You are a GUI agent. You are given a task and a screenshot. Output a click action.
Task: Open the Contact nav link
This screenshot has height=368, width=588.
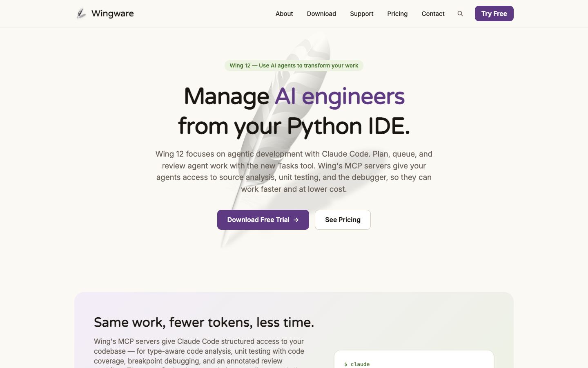(x=433, y=13)
